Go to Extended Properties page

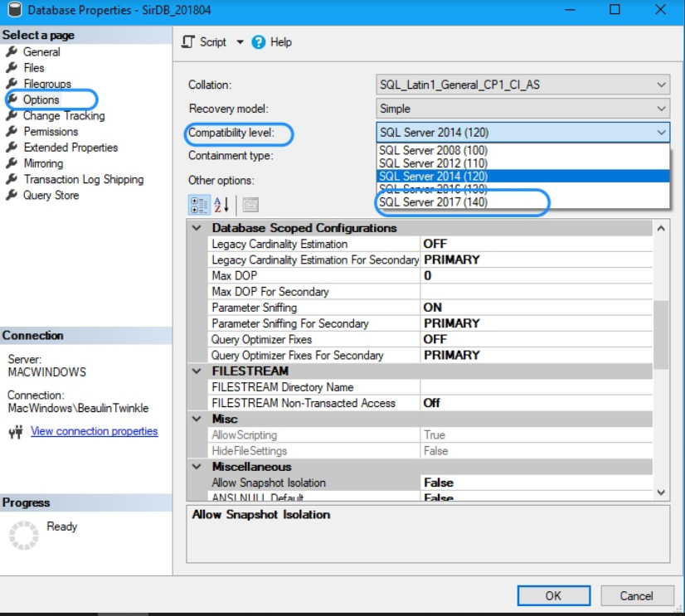coord(70,148)
